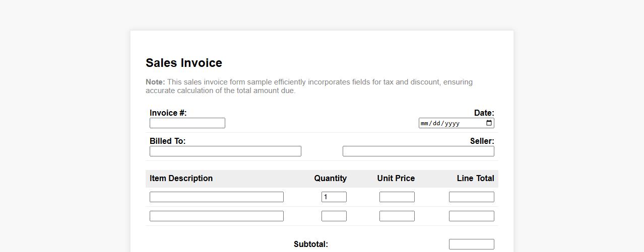Click first row Line Total field
The image size is (644, 252).
472,197
